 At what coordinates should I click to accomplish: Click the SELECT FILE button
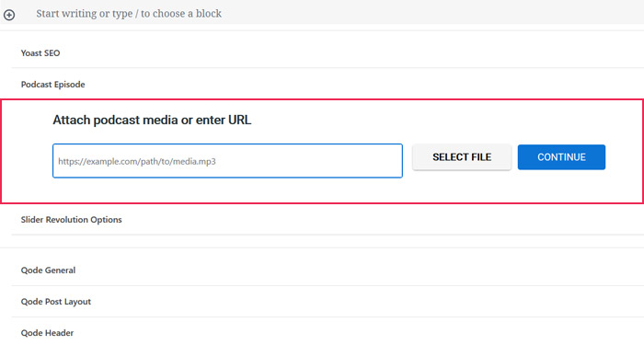point(462,157)
